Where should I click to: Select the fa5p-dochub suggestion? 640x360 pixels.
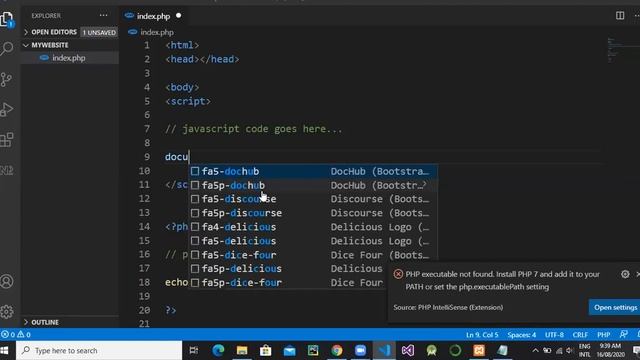313,185
